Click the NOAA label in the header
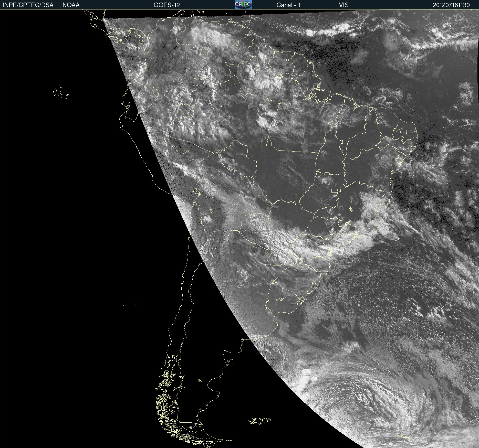Viewport: 479px width, 448px height. pyautogui.click(x=71, y=5)
